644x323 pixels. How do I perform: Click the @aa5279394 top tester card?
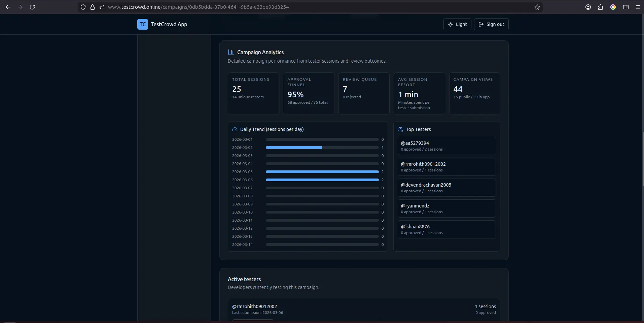tap(446, 146)
